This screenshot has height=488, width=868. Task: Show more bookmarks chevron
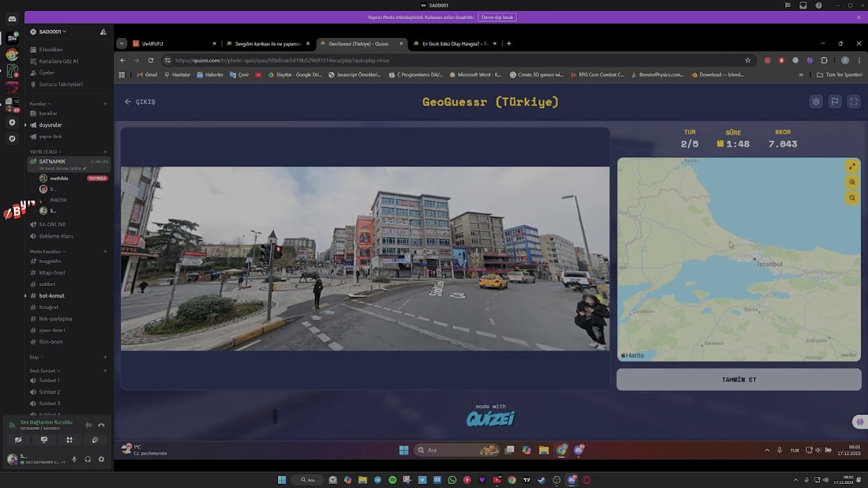[x=801, y=75]
